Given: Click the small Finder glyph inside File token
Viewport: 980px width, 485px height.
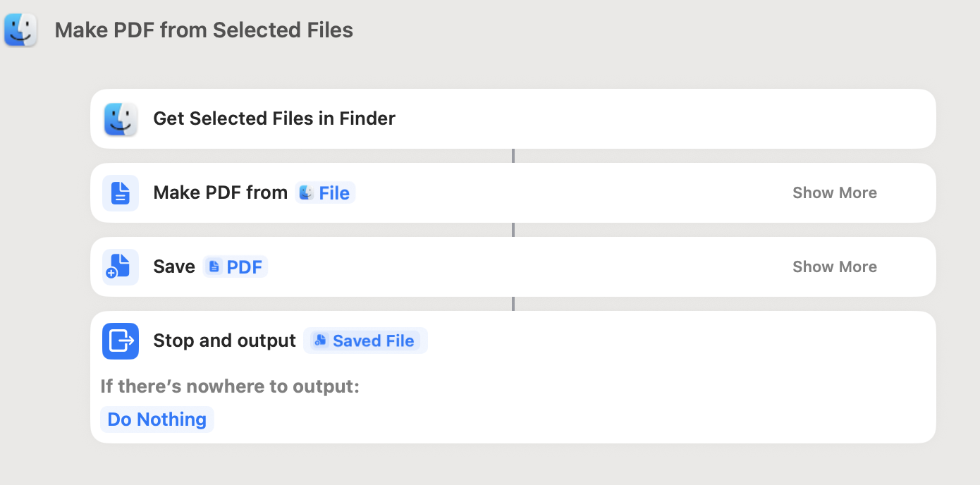Looking at the screenshot, I should pyautogui.click(x=306, y=192).
